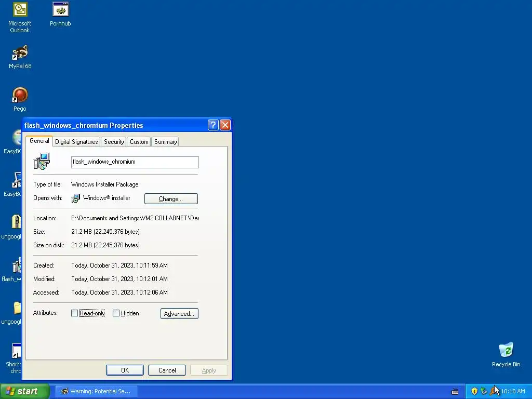Click the Windows Installer Package type text
Image resolution: width=532 pixels, height=399 pixels.
pos(105,184)
